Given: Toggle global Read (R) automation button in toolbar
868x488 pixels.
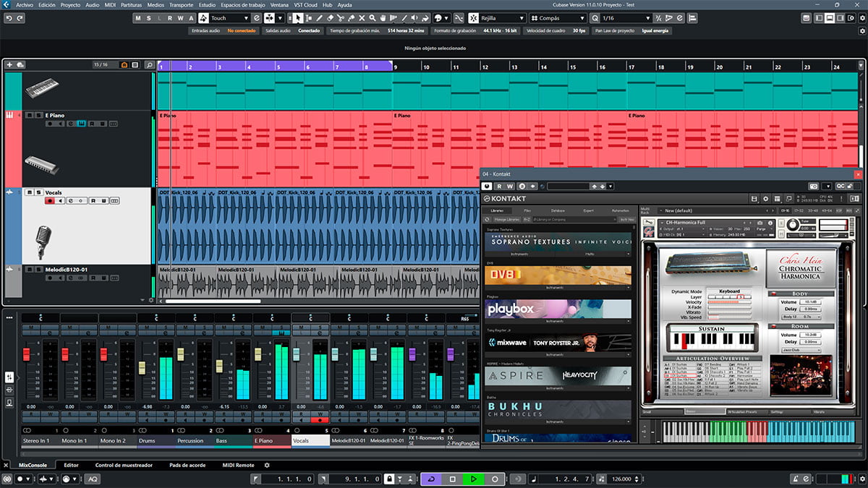Looking at the screenshot, I should click(170, 18).
